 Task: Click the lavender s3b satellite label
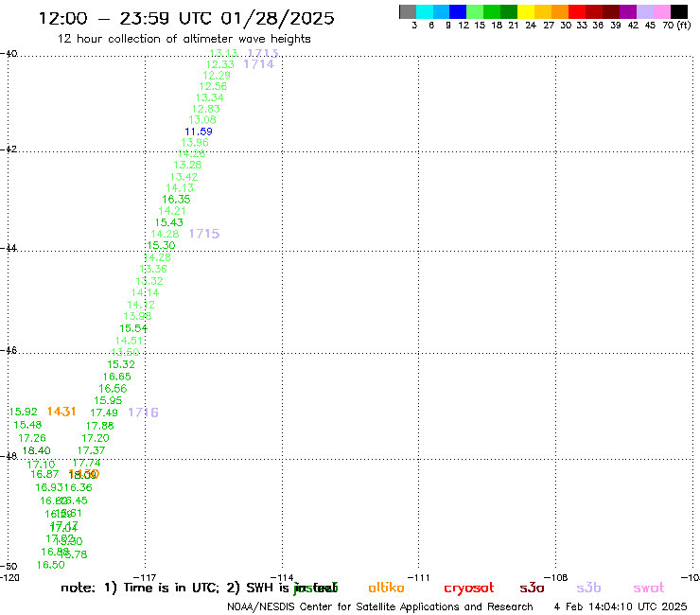coord(588,588)
